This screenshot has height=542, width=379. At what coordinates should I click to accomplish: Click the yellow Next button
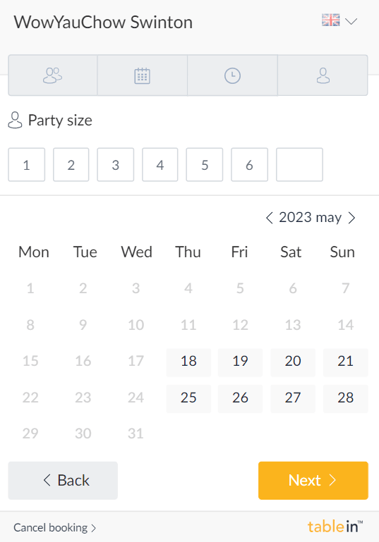click(x=313, y=480)
